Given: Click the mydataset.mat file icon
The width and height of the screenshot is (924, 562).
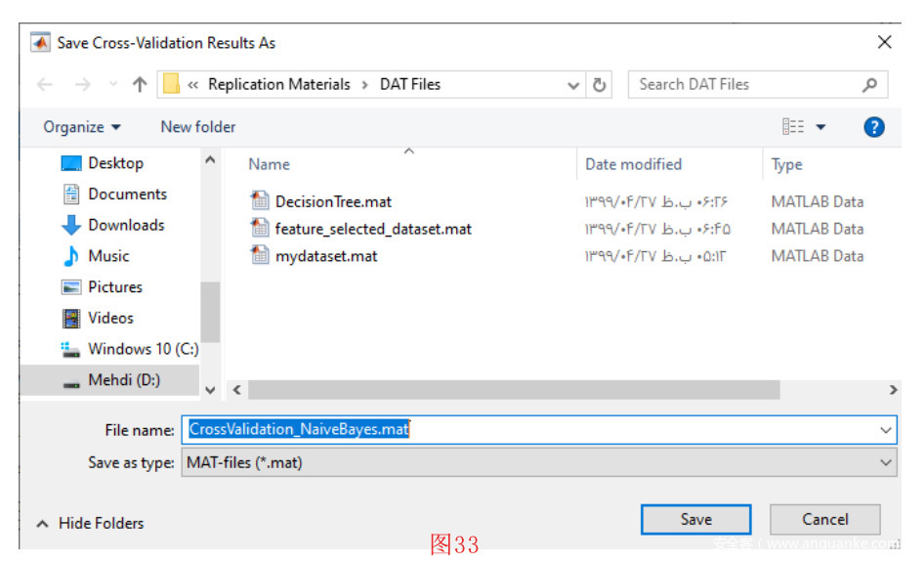Looking at the screenshot, I should tap(259, 255).
